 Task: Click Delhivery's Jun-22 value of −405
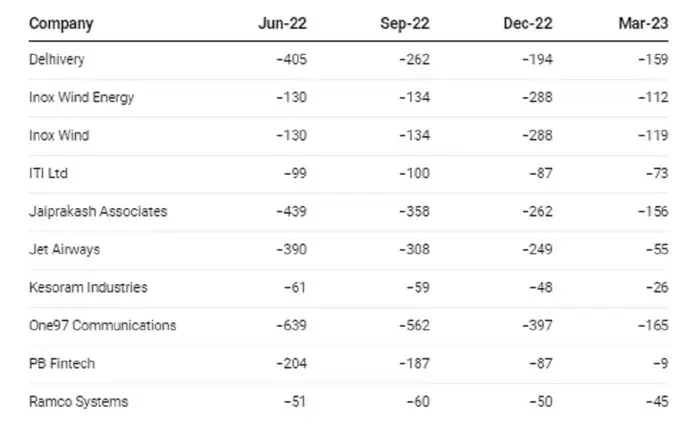pos(291,60)
